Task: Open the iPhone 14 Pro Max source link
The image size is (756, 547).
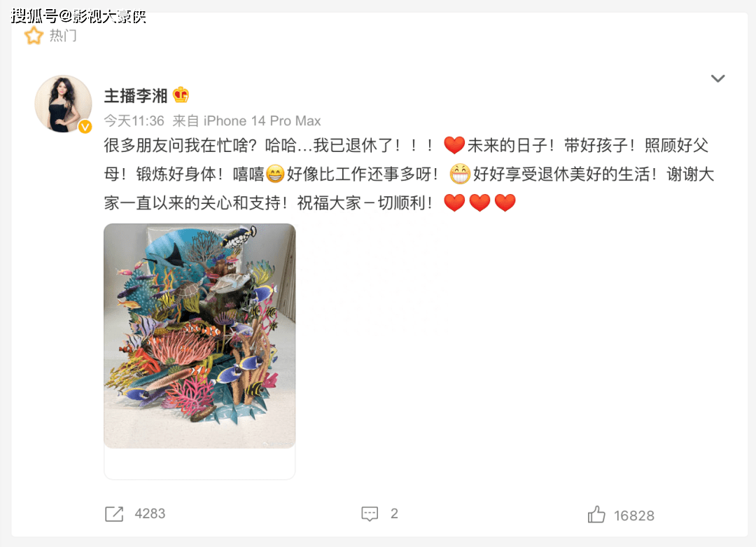Action: 262,120
